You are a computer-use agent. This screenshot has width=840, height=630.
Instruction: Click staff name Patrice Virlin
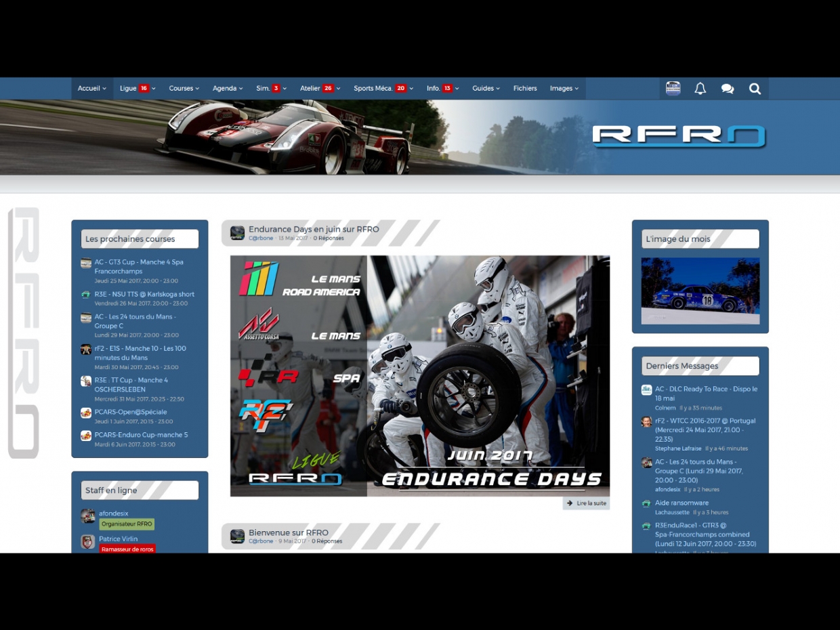pyautogui.click(x=118, y=539)
